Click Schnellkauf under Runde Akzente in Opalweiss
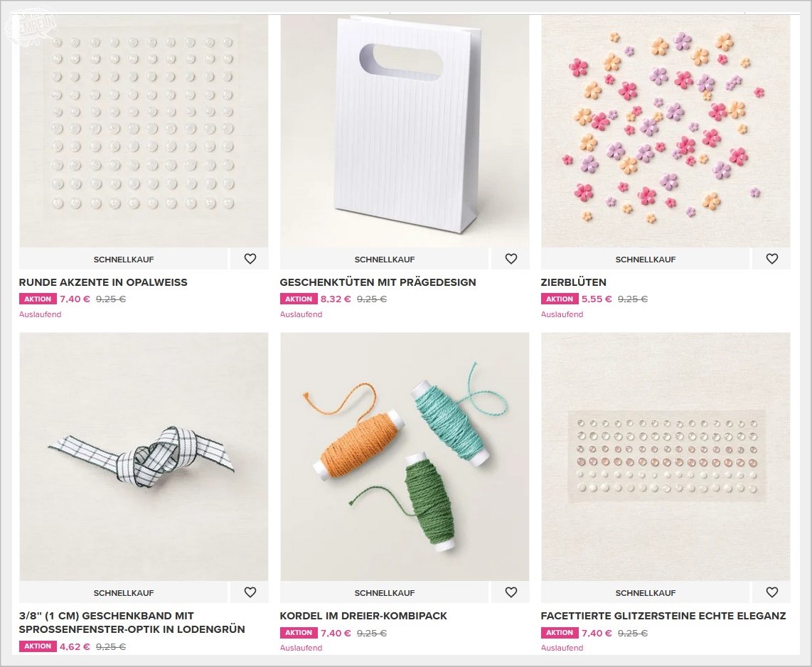812x667 pixels. (x=124, y=260)
